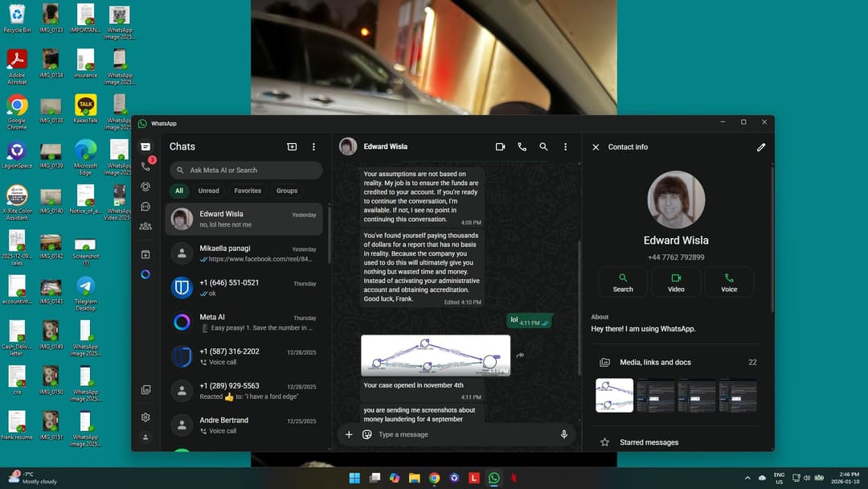Show hidden icons in the system tray
Viewport: 868px width, 489px height.
[x=747, y=478]
